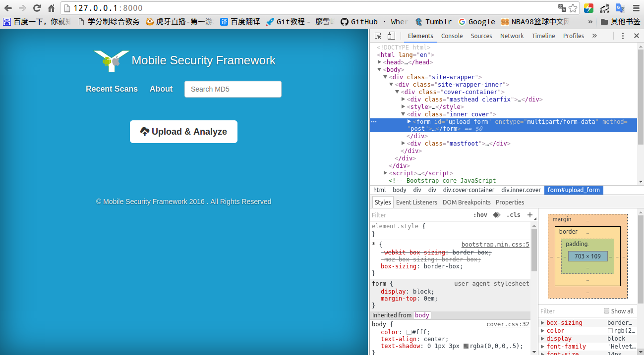Expand the mastfoot div node
Image resolution: width=644 pixels, height=355 pixels.
(403, 144)
